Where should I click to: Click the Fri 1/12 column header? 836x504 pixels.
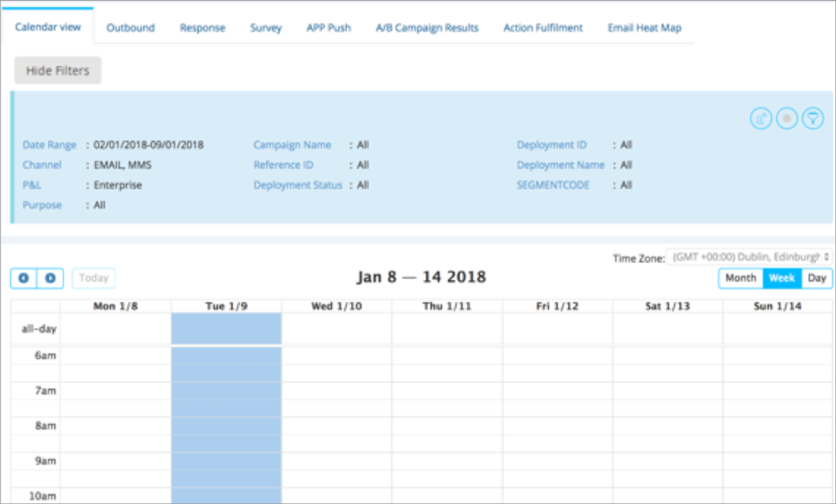pyautogui.click(x=557, y=306)
